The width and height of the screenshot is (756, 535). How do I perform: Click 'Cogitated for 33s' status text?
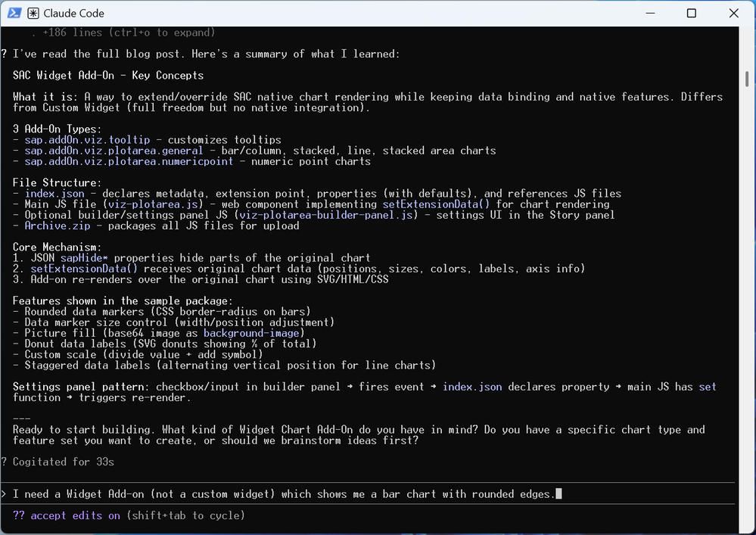(63, 462)
